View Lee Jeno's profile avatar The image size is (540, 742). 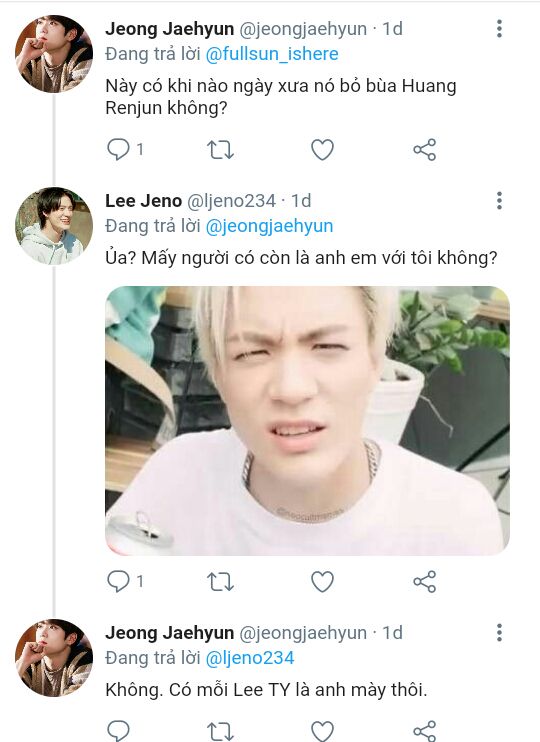pyautogui.click(x=54, y=226)
